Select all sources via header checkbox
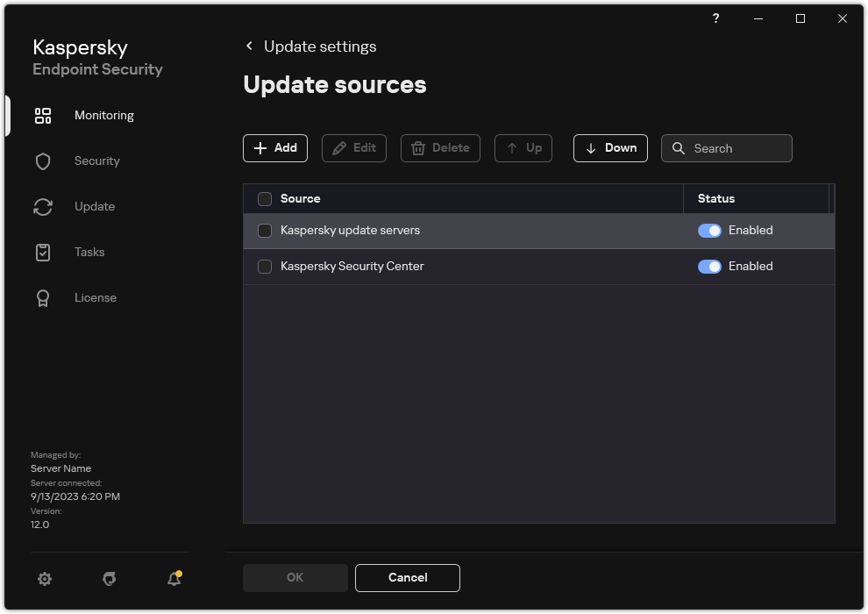The width and height of the screenshot is (868, 614). (x=265, y=199)
